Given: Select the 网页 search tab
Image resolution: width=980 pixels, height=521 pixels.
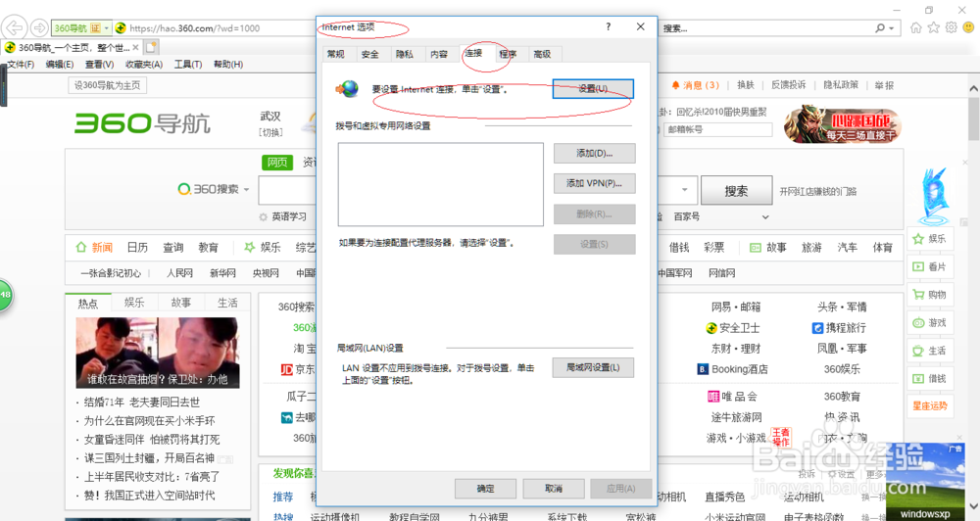Looking at the screenshot, I should pos(277,163).
